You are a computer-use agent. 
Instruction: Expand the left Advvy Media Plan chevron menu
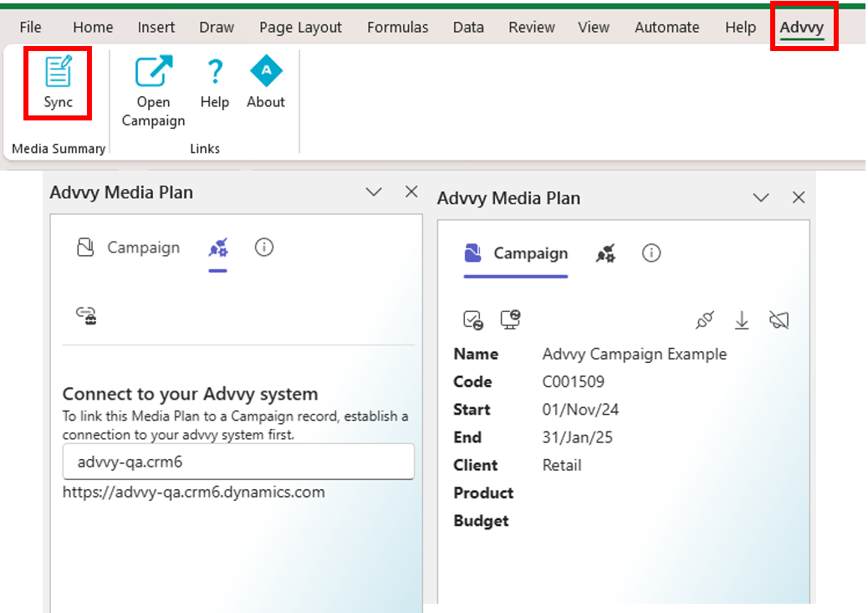pos(374,192)
